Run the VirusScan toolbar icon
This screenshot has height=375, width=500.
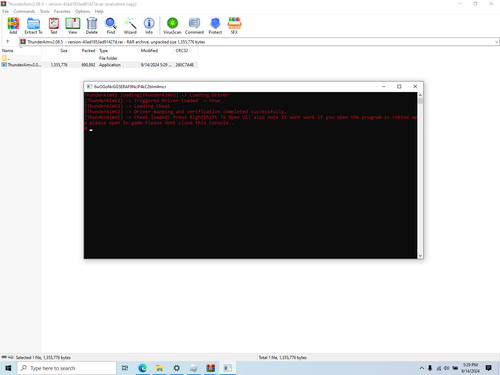pyautogui.click(x=172, y=26)
